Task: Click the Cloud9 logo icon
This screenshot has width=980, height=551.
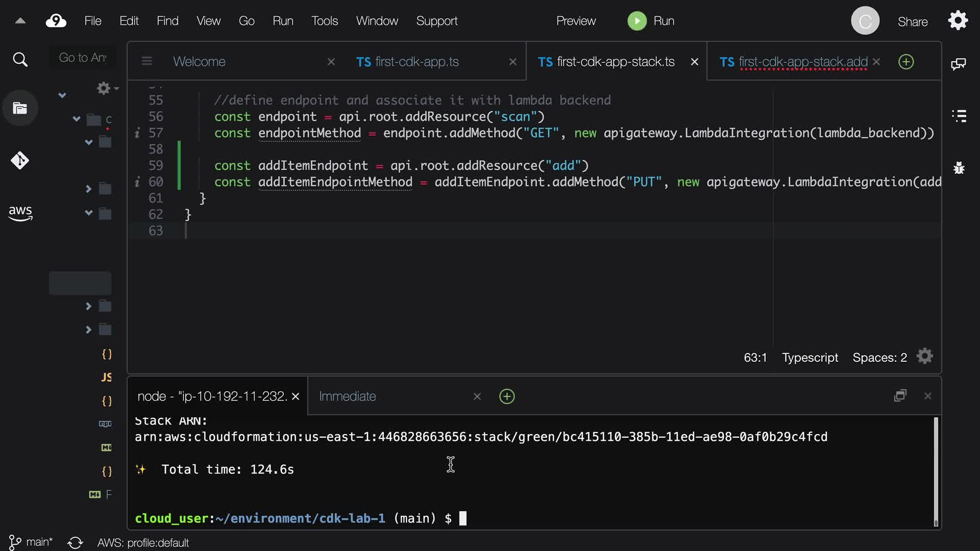Action: coord(56,21)
